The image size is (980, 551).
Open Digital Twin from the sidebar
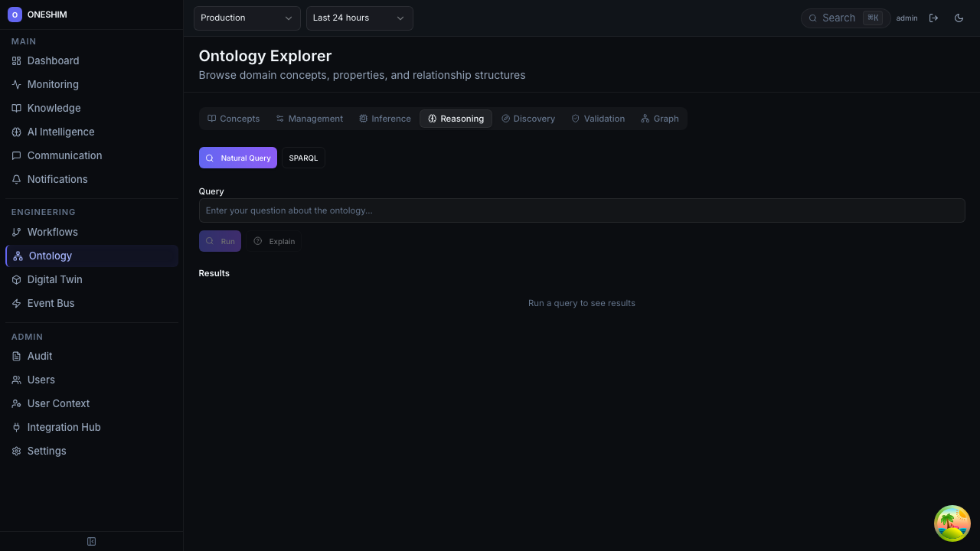coord(54,279)
